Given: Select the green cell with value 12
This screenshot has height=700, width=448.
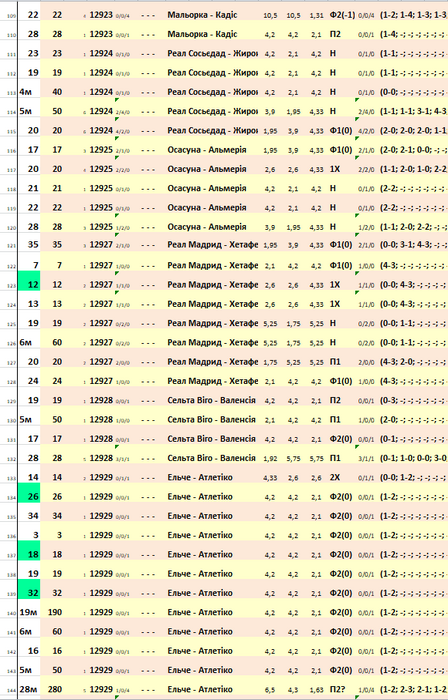Looking at the screenshot, I should point(29,281).
